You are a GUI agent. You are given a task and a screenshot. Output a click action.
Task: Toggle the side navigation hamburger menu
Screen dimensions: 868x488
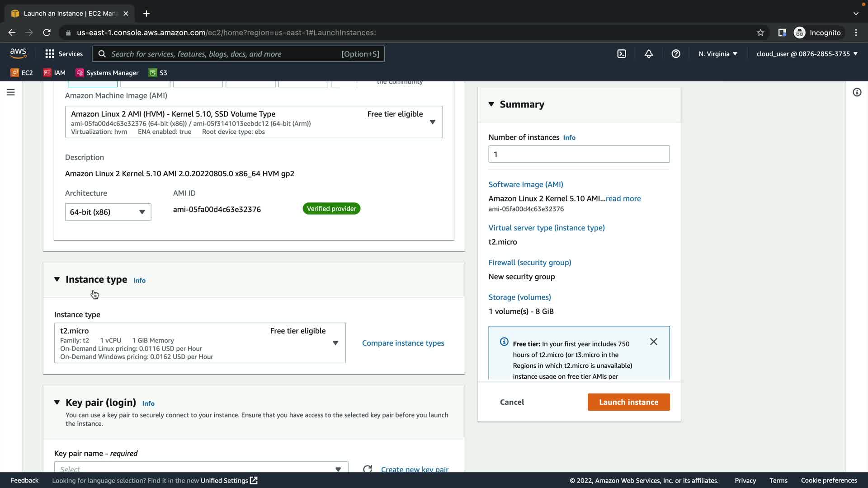(11, 92)
